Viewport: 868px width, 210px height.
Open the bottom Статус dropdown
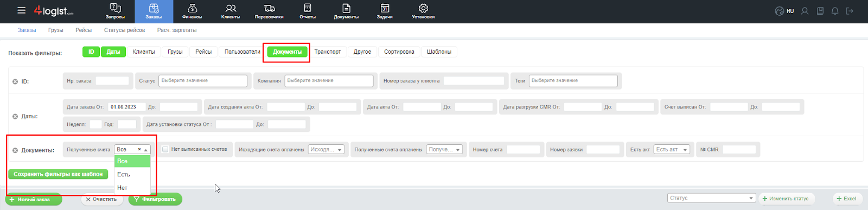coord(712,198)
